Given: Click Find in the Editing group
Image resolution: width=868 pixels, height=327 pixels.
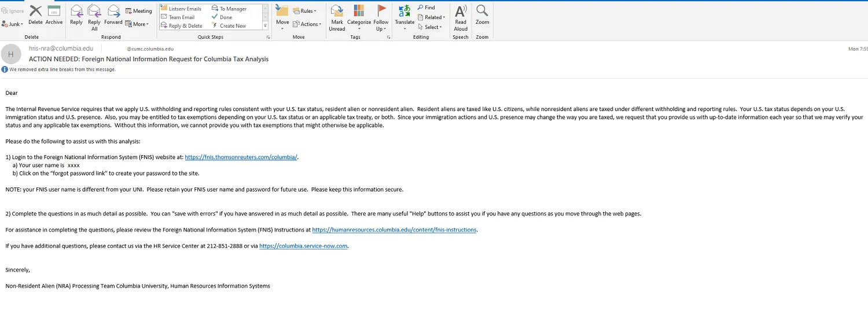Looking at the screenshot, I should 426,8.
